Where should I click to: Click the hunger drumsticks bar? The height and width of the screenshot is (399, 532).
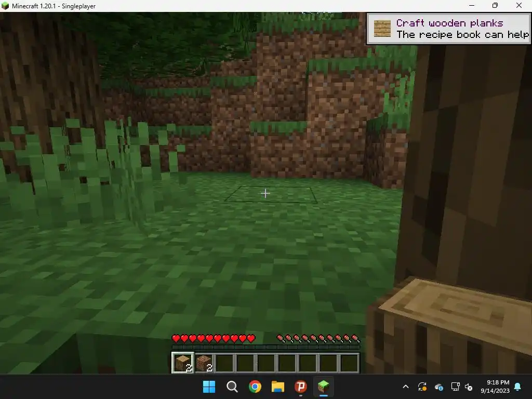318,338
